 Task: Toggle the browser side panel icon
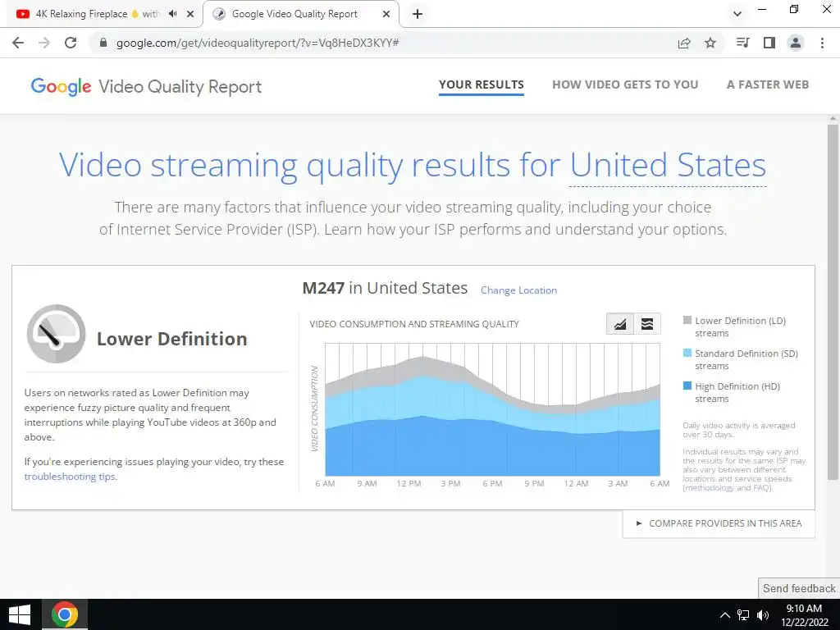click(769, 43)
